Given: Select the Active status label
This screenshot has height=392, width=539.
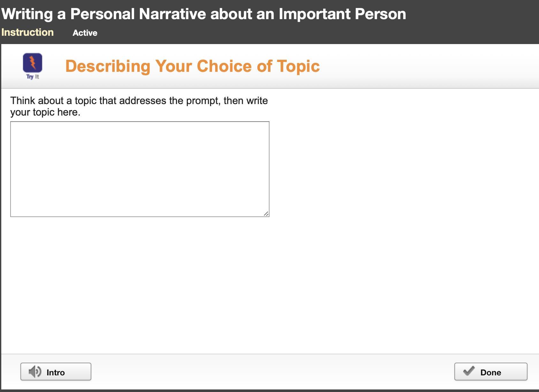Looking at the screenshot, I should [85, 33].
